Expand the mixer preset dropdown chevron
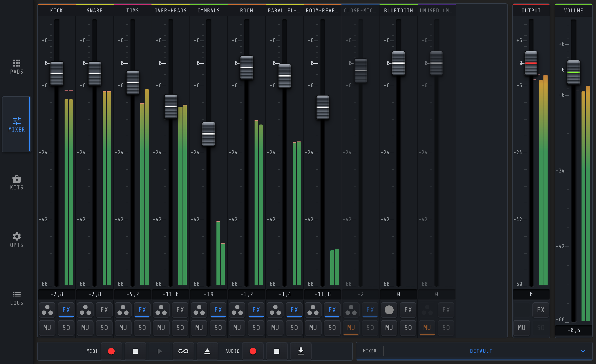The width and height of the screenshot is (596, 364). coord(583,351)
